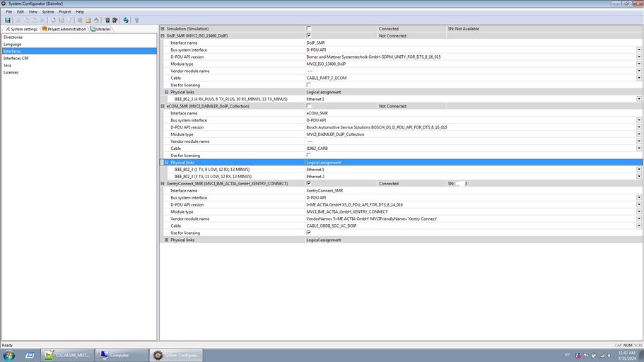Click the System Configurator title bar icon

pos(4,4)
